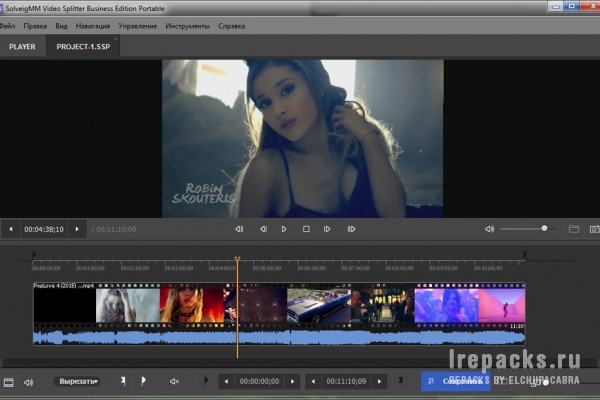600x400 pixels.
Task: Mute the player volume speaker icon
Action: (489, 229)
